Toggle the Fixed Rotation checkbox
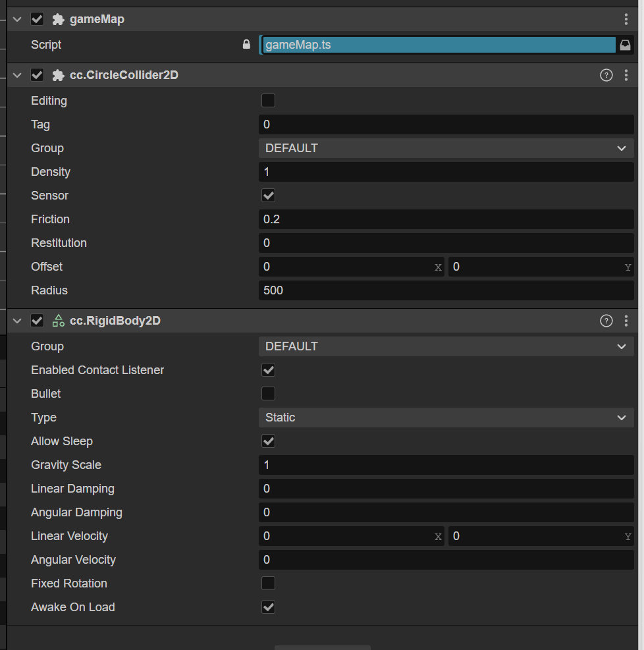Image resolution: width=644 pixels, height=650 pixels. pyautogui.click(x=268, y=583)
